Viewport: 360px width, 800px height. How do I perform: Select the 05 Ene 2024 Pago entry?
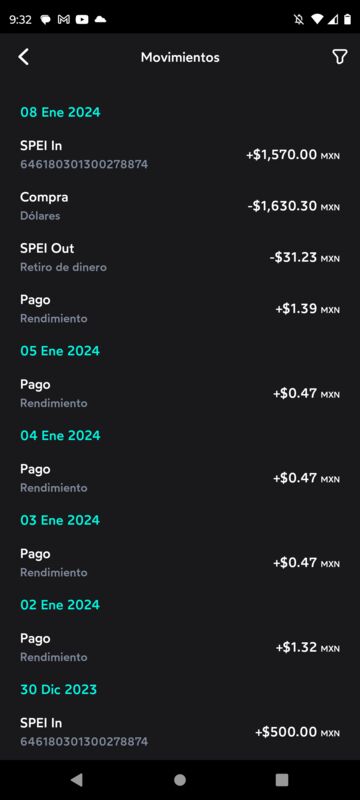pyautogui.click(x=180, y=393)
